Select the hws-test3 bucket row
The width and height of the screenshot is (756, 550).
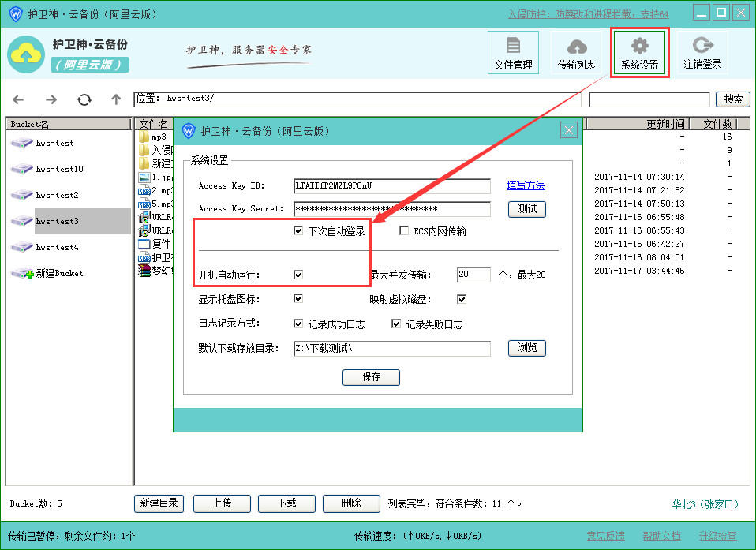tap(69, 221)
